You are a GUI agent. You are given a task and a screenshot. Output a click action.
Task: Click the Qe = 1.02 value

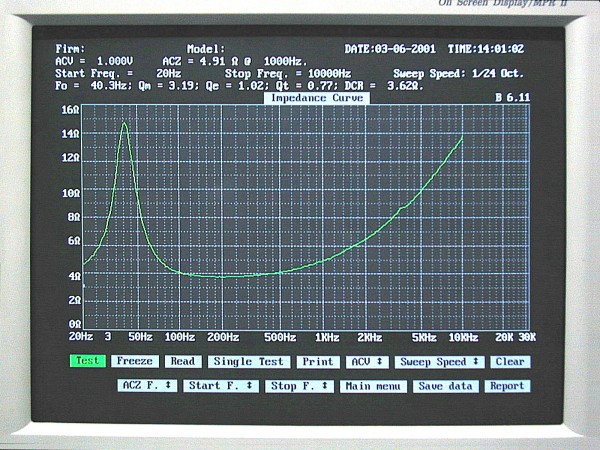[x=236, y=86]
